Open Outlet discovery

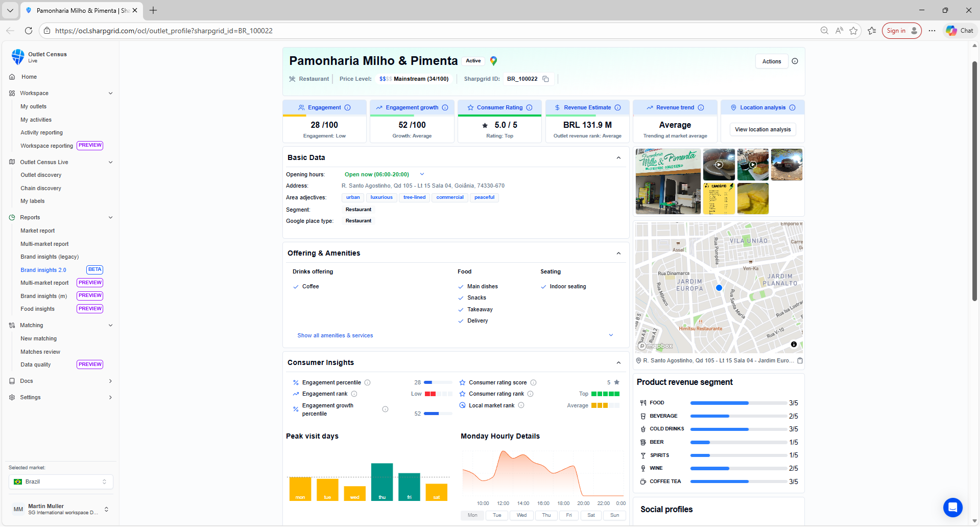click(x=41, y=175)
